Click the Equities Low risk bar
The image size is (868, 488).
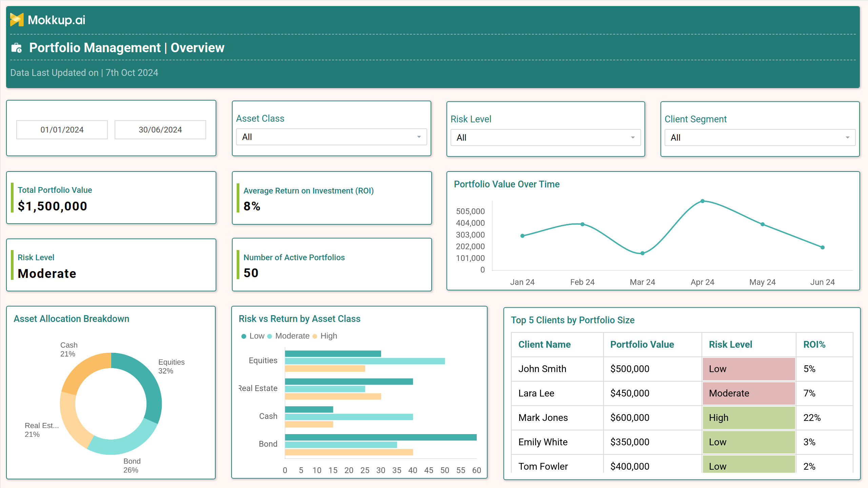point(333,354)
